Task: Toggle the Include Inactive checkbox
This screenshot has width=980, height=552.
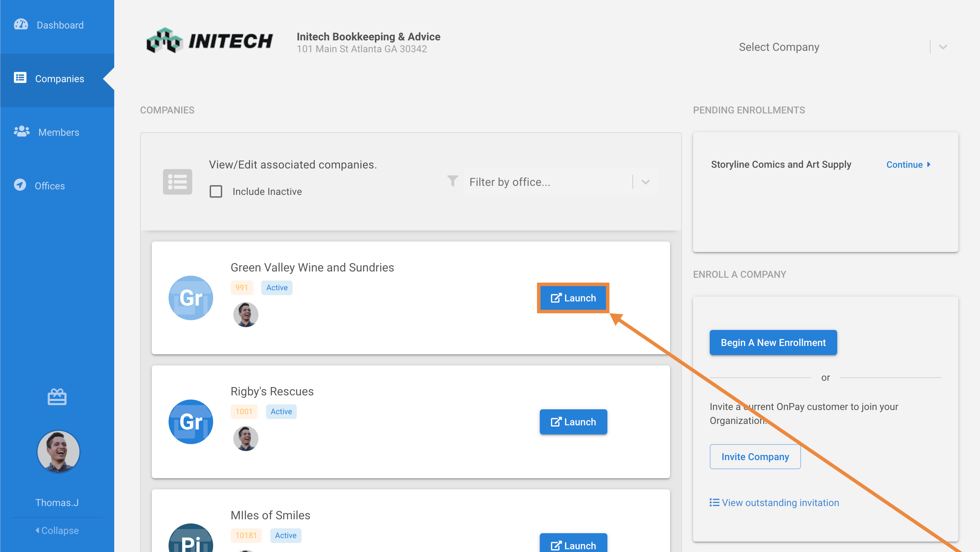Action: 216,192
